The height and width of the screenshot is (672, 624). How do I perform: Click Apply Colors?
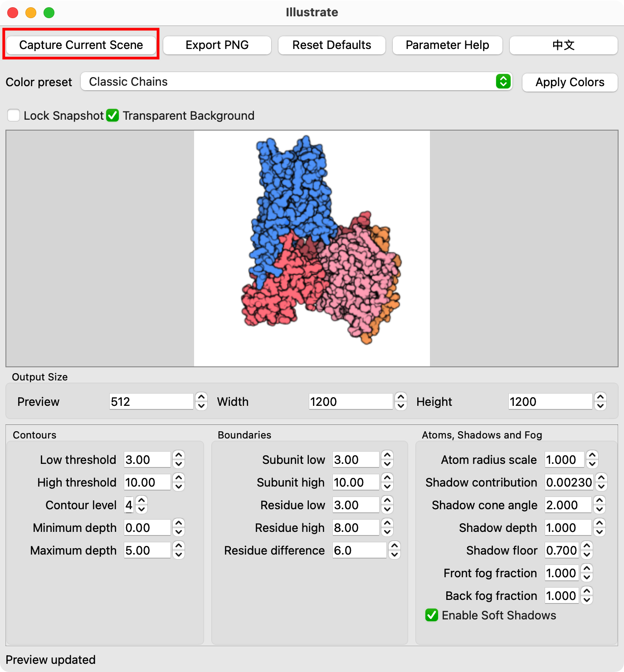pos(570,82)
